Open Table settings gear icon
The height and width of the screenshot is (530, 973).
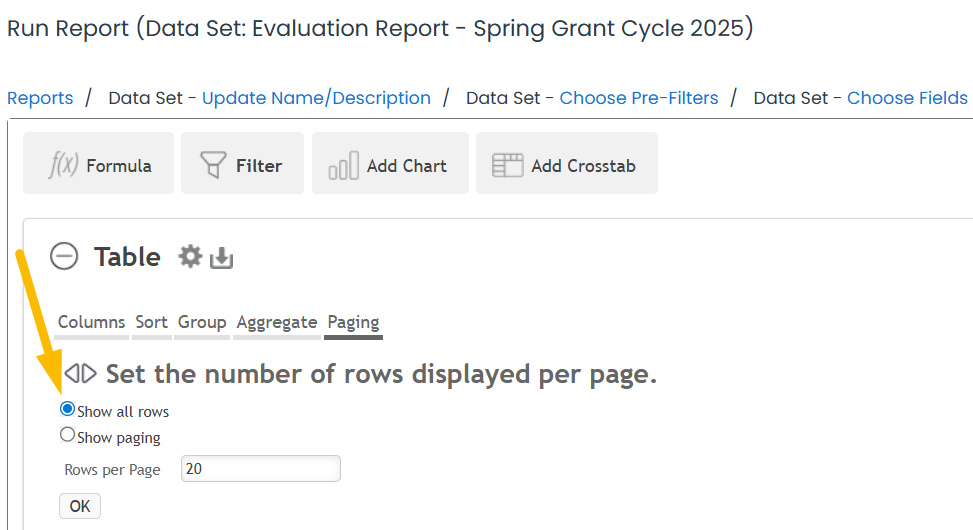pos(190,256)
